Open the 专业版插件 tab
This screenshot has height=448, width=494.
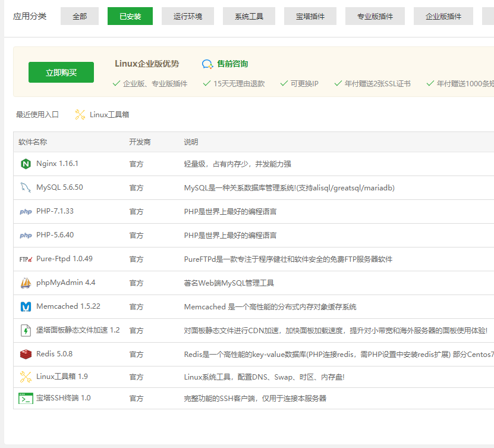[375, 16]
